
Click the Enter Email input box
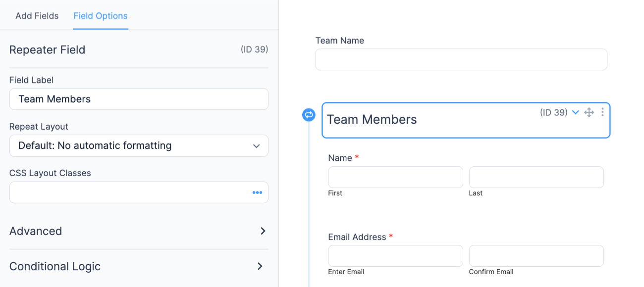pyautogui.click(x=395, y=256)
